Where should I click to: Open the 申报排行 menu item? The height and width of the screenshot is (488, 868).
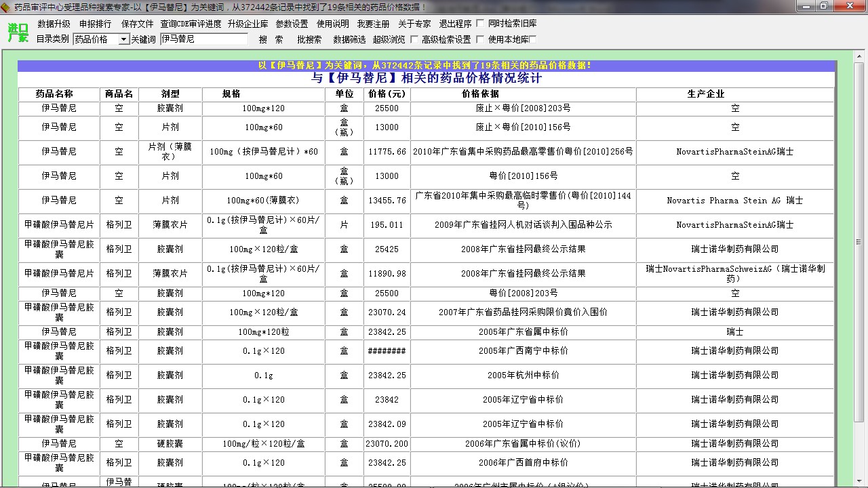pos(95,24)
